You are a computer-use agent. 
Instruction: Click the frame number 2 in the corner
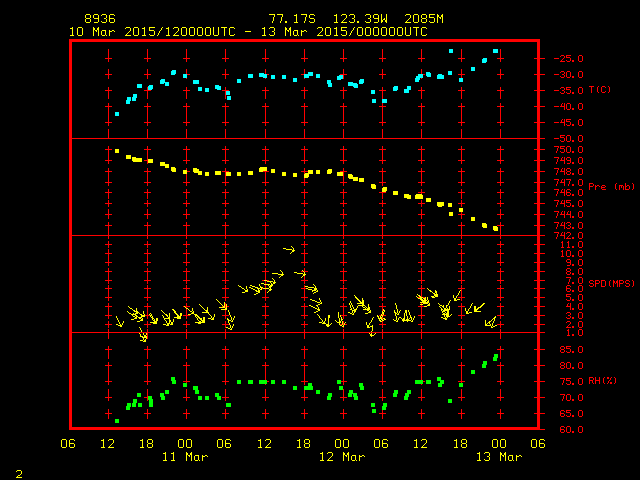(19, 474)
